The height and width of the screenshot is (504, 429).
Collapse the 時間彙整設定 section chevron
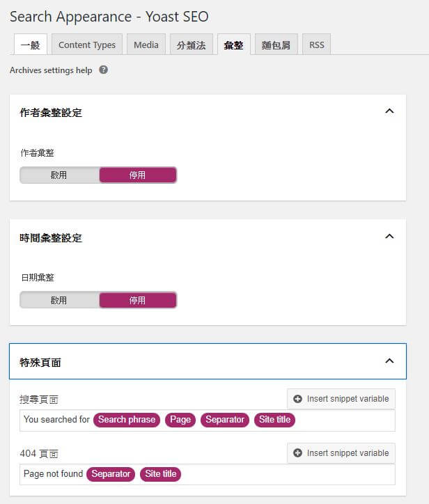[x=389, y=237]
